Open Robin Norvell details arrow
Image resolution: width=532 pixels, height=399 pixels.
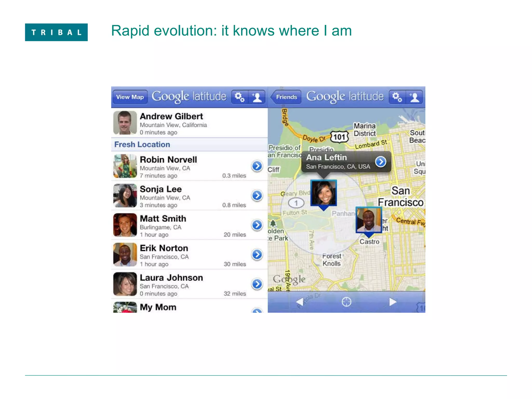257,166
